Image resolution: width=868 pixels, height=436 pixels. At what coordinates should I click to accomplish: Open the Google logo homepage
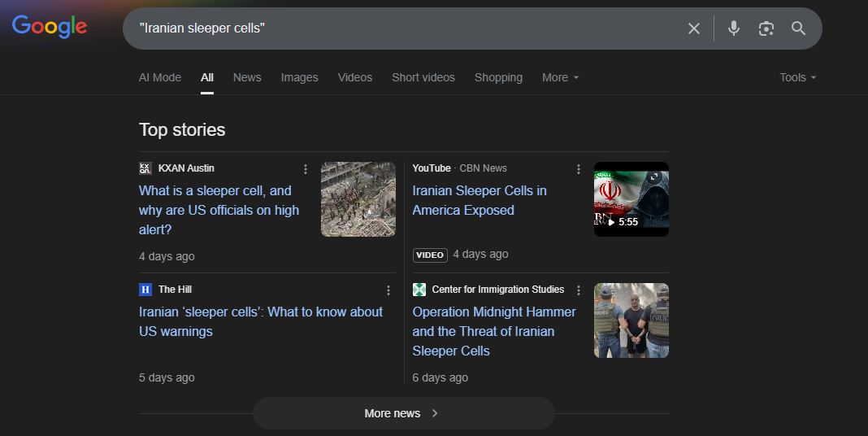point(50,27)
